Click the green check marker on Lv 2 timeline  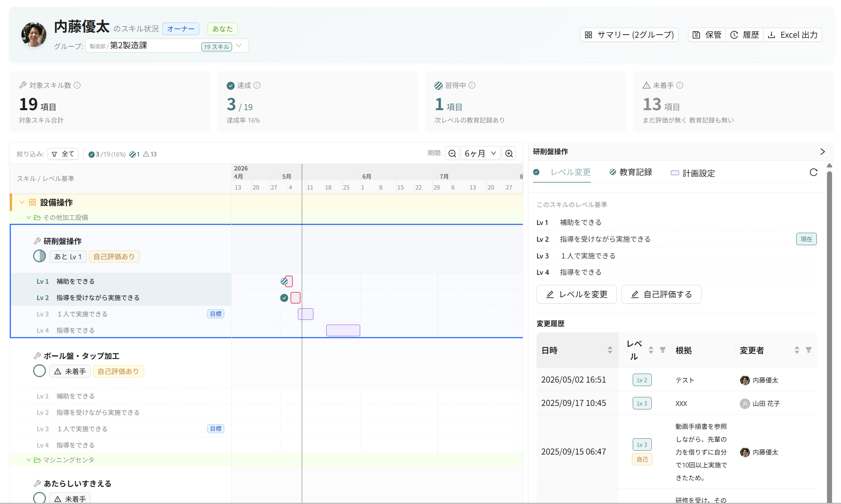(284, 298)
